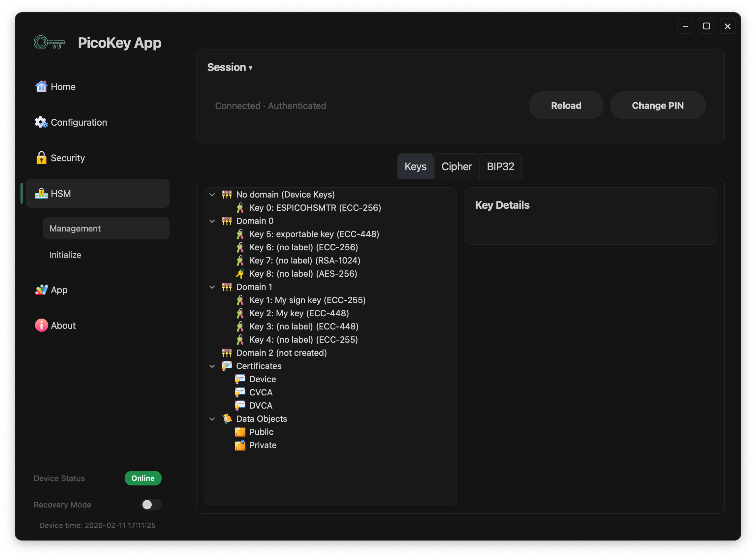Open the Session dropdown arrow

click(x=251, y=68)
